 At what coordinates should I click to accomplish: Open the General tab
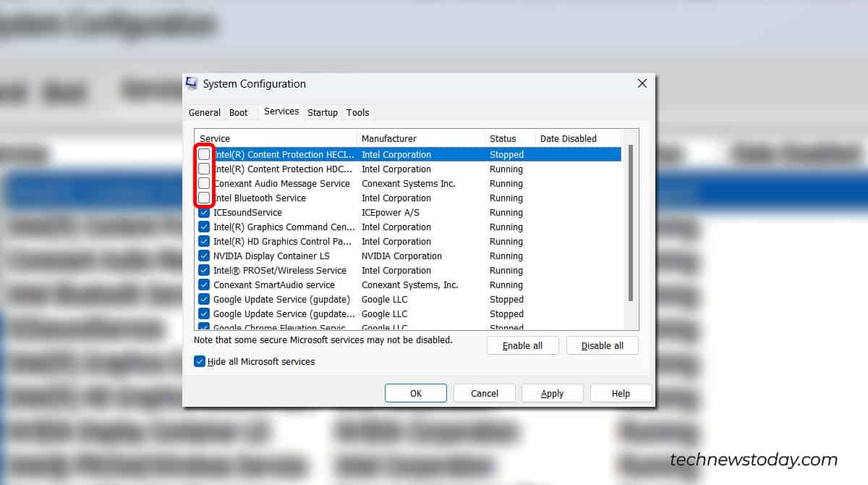[x=205, y=112]
